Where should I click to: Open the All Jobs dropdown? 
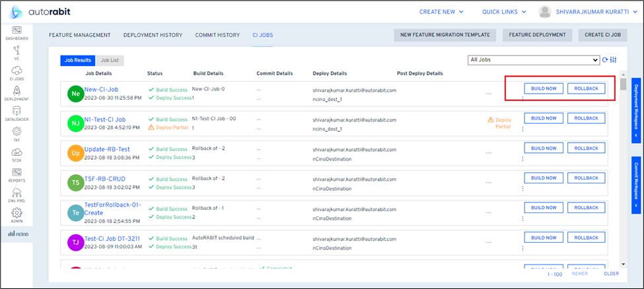coord(533,60)
